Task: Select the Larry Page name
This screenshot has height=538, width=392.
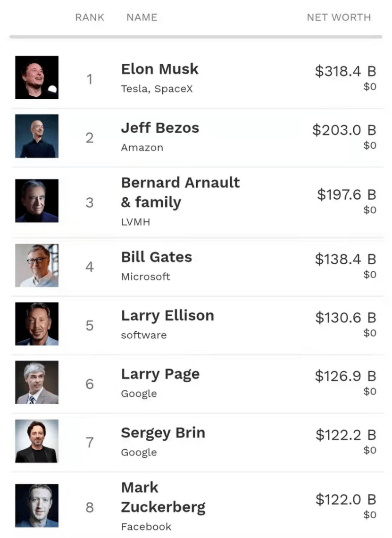Action: coord(160,374)
